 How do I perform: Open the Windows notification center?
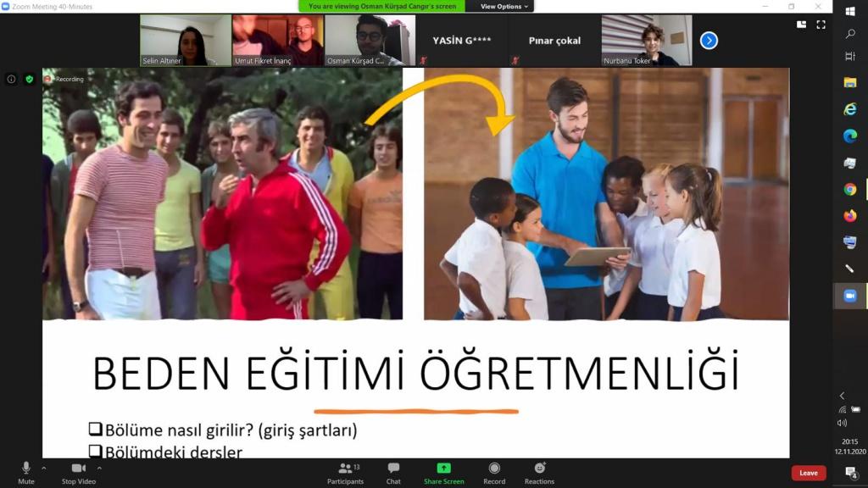click(x=851, y=472)
